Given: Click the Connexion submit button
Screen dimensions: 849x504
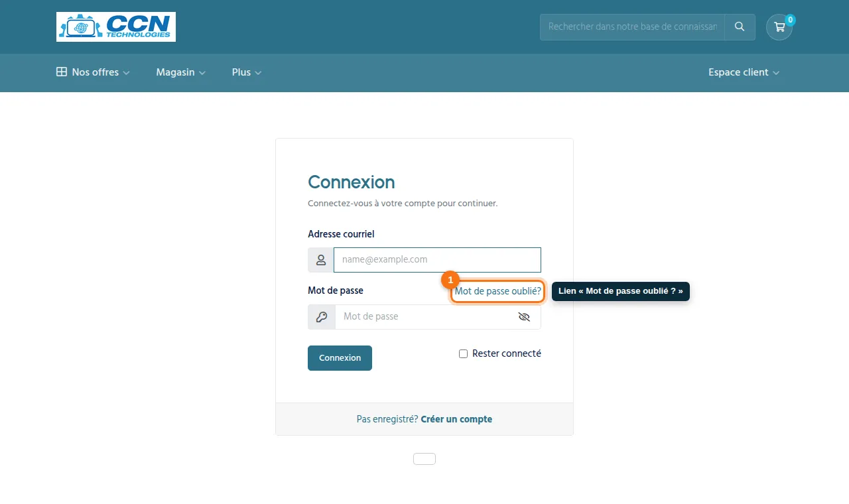Looking at the screenshot, I should (340, 358).
